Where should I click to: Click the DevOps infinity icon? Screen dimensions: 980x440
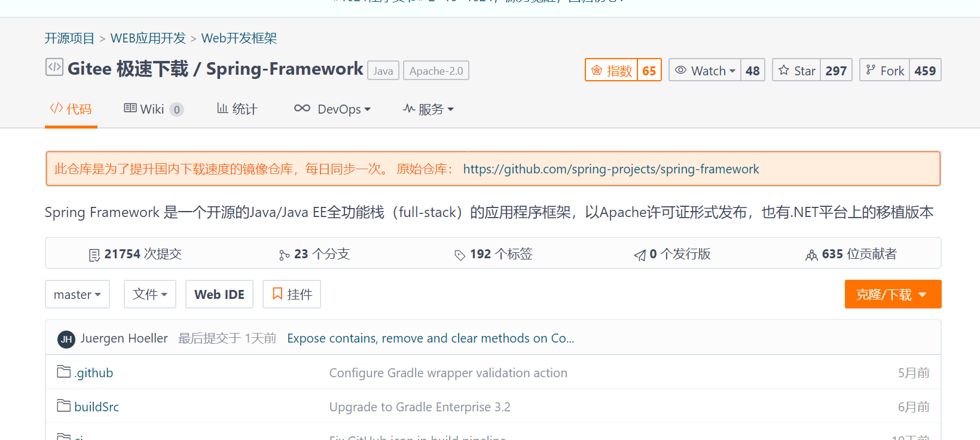click(302, 108)
